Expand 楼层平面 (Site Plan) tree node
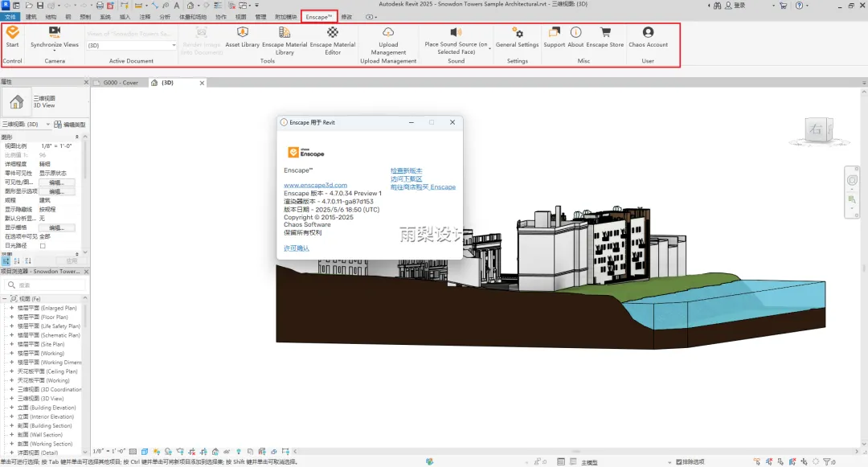Image resolution: width=868 pixels, height=467 pixels. [x=11, y=344]
